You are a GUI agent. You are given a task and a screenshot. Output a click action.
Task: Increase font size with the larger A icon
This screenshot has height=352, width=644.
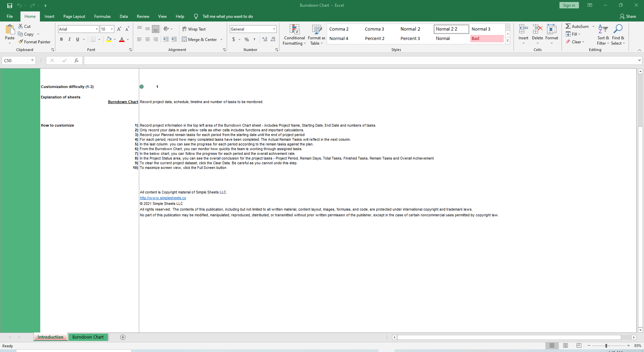tap(119, 29)
